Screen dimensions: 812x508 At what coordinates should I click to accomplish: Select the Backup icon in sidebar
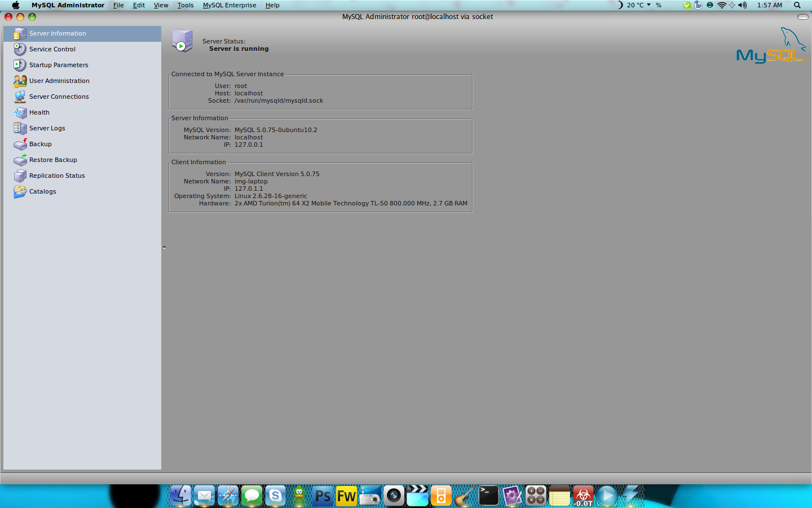(x=20, y=144)
